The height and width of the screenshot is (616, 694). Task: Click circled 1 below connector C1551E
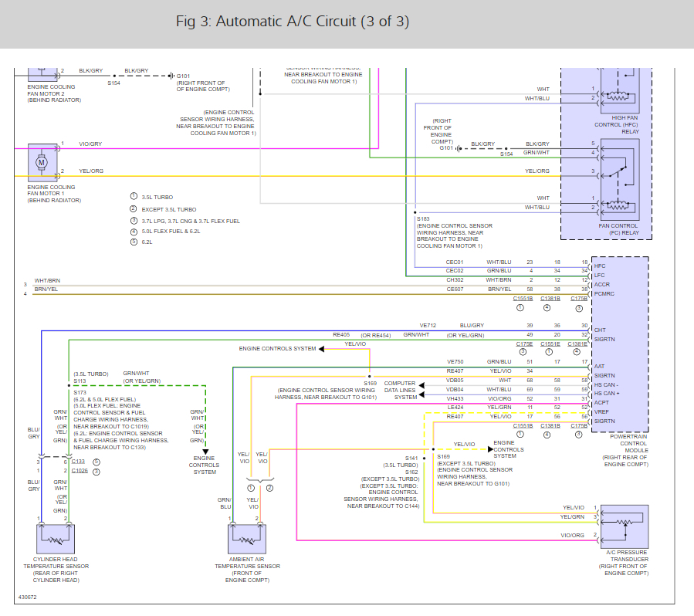(550, 352)
